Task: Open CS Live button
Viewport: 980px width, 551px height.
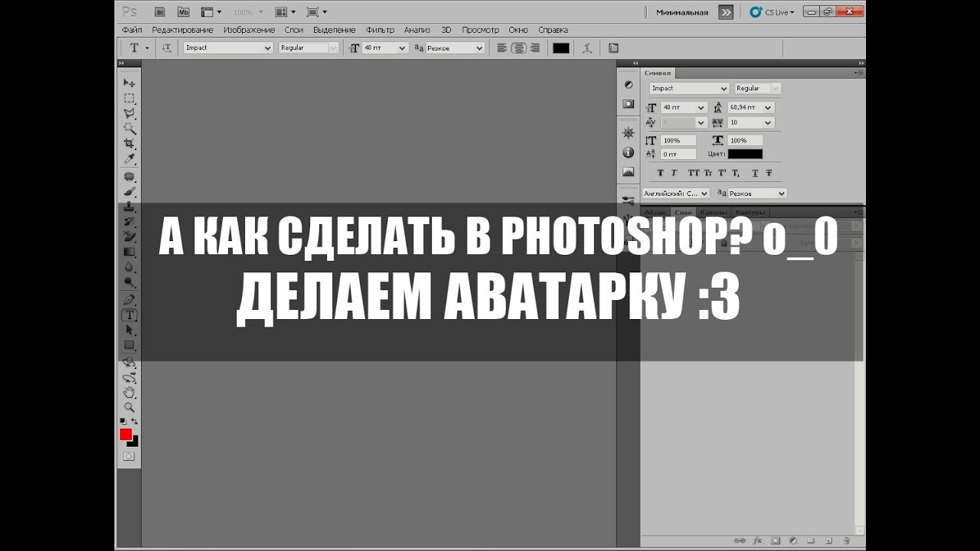Action: [x=773, y=12]
